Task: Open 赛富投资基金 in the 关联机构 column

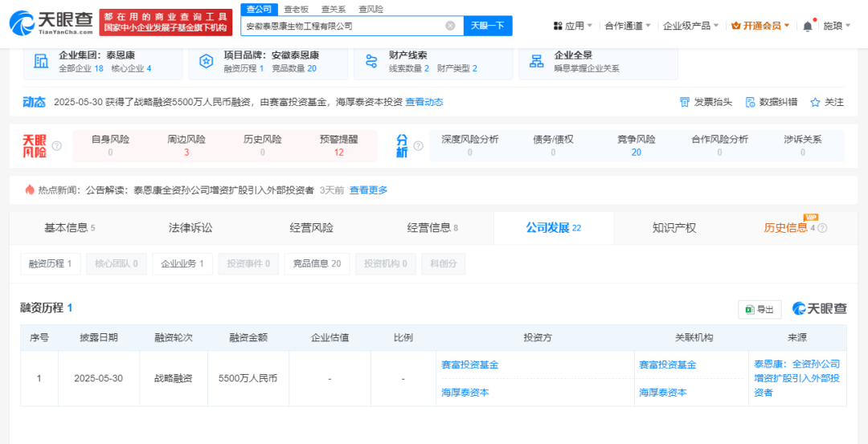Action: [668, 365]
